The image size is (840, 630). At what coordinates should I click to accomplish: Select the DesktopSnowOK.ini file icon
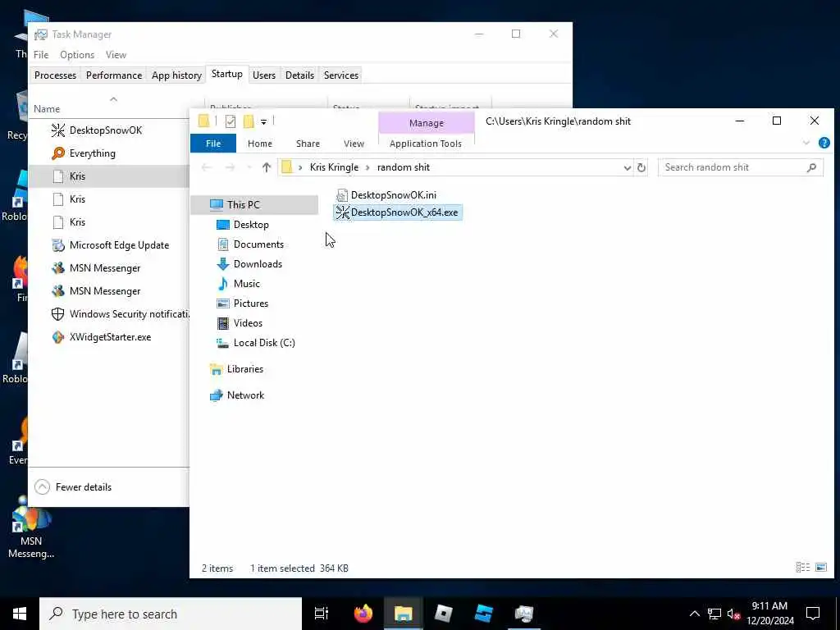coord(342,195)
